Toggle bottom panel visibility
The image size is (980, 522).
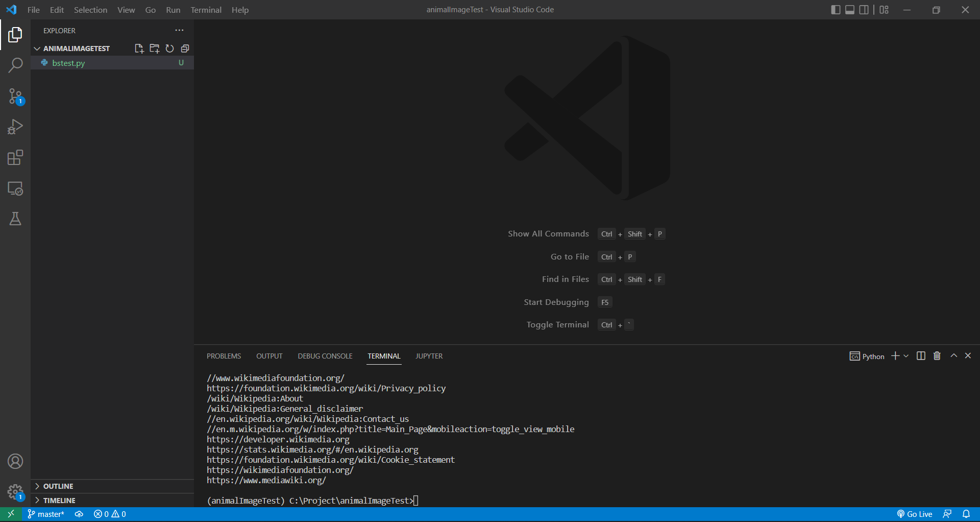[x=850, y=10]
